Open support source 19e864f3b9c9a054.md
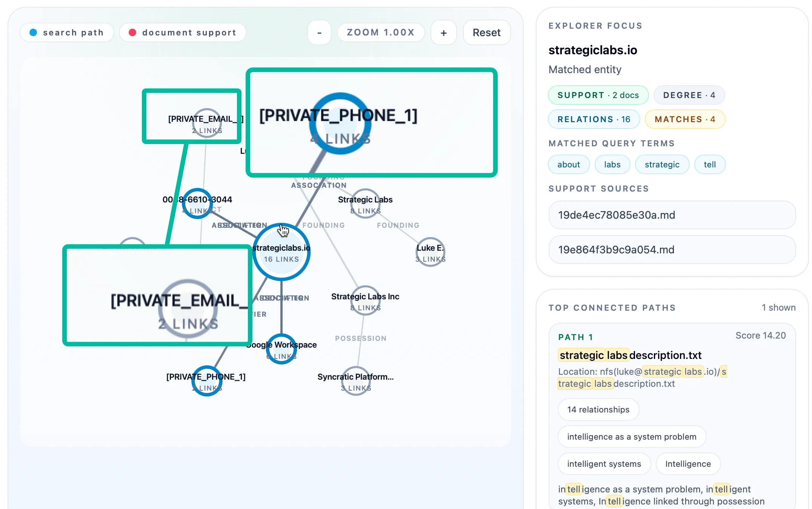This screenshot has width=812, height=509. 672,250
